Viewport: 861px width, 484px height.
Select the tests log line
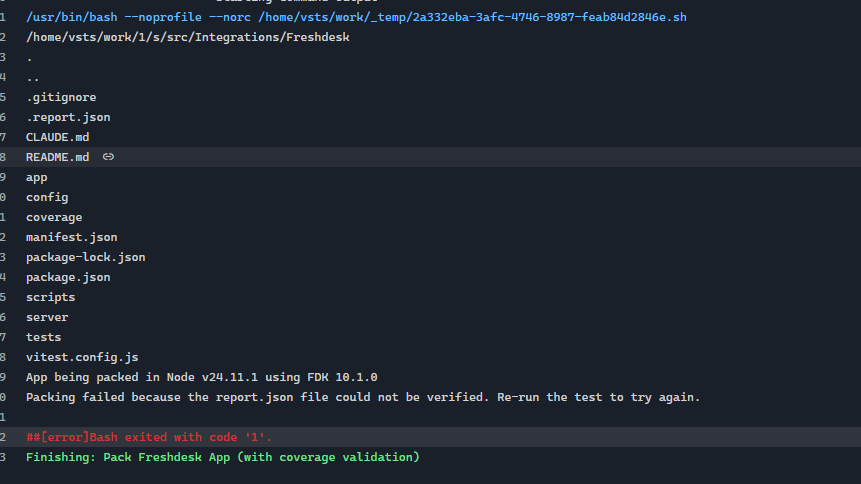[x=44, y=337]
